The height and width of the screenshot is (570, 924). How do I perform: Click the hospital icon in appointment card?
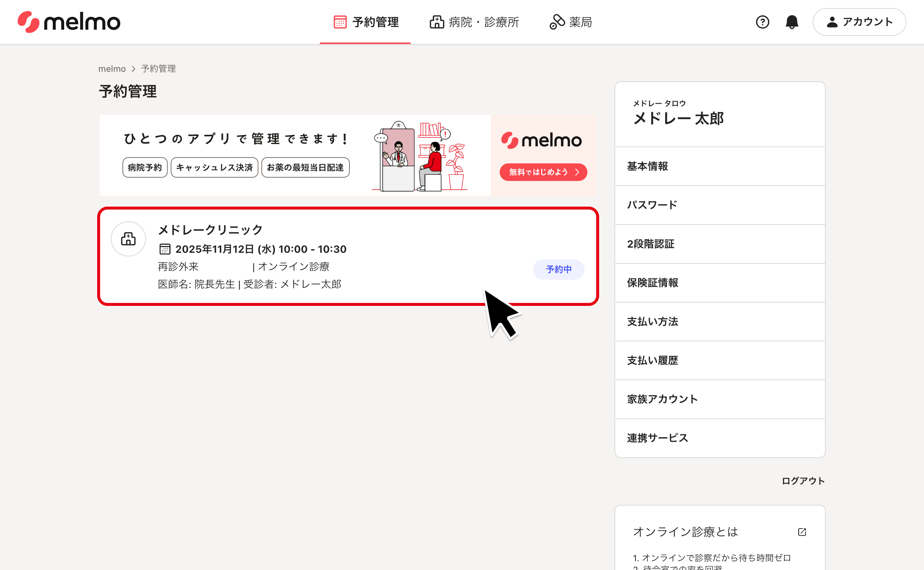128,238
